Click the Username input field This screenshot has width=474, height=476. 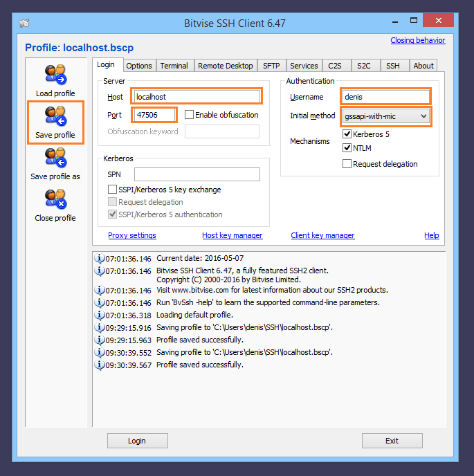pos(385,97)
